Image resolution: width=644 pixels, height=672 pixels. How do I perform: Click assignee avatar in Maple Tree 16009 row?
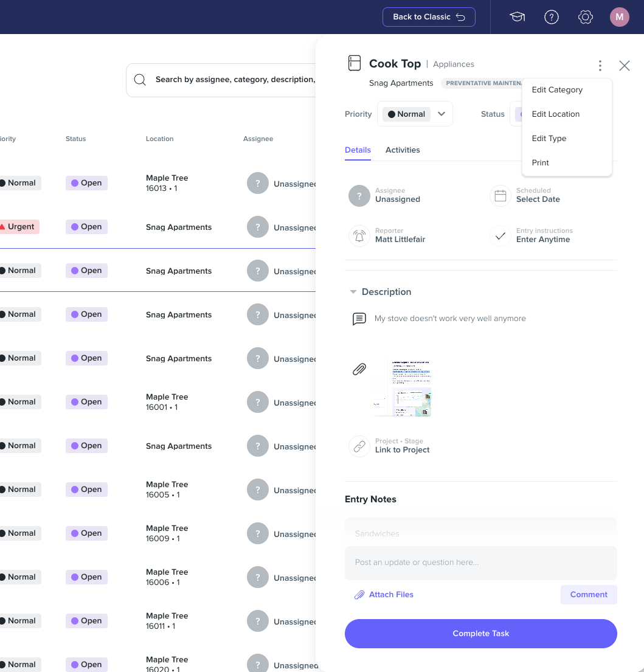pos(257,533)
